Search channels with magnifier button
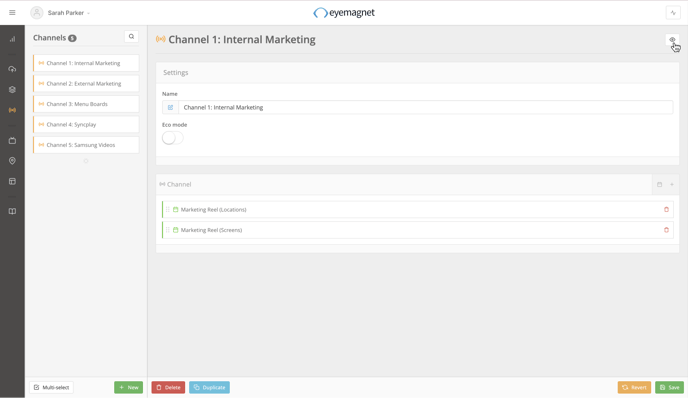The width and height of the screenshot is (688, 398). [131, 37]
